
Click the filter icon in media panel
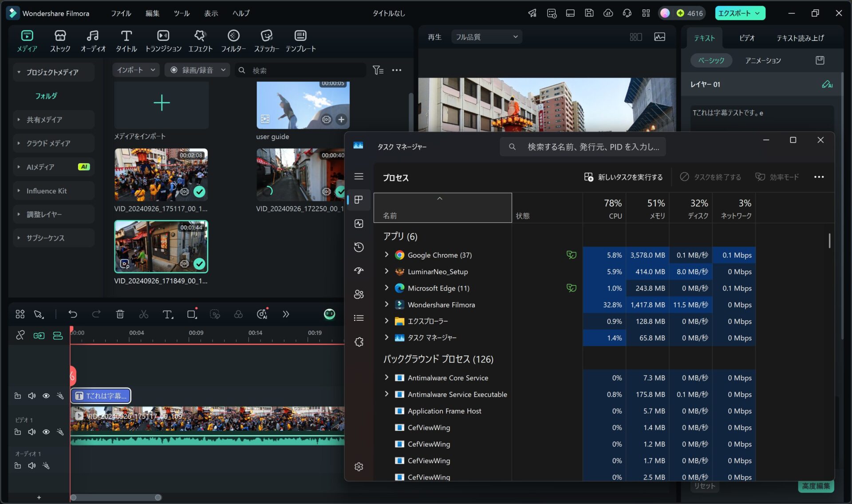pos(378,70)
